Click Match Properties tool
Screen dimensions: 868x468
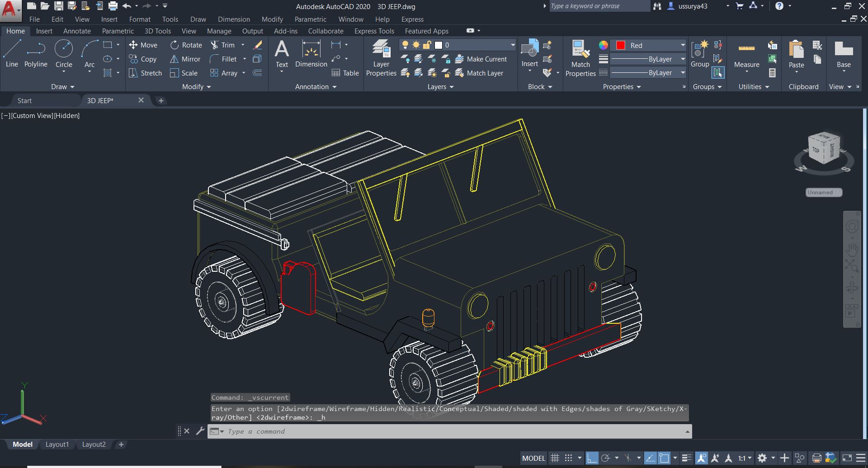coord(580,58)
